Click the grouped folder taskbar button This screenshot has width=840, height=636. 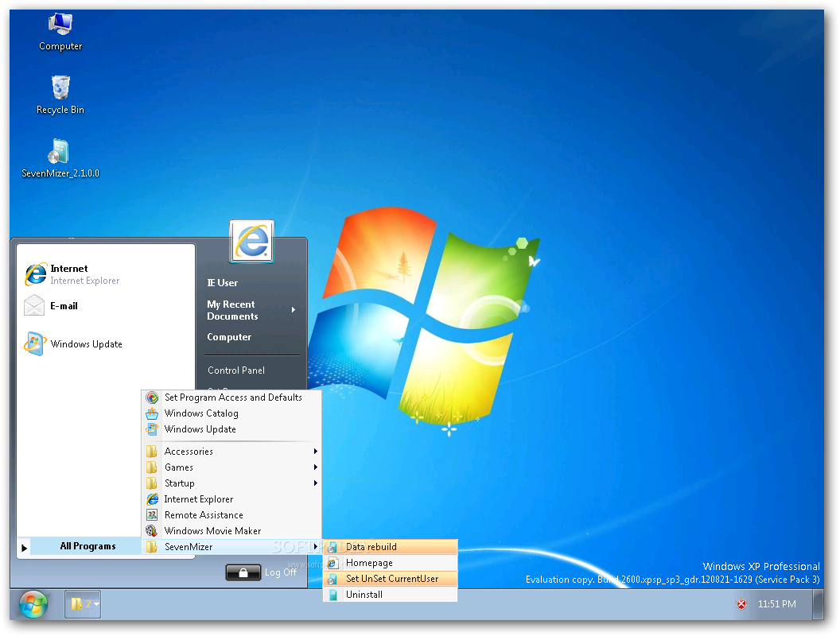coord(83,604)
